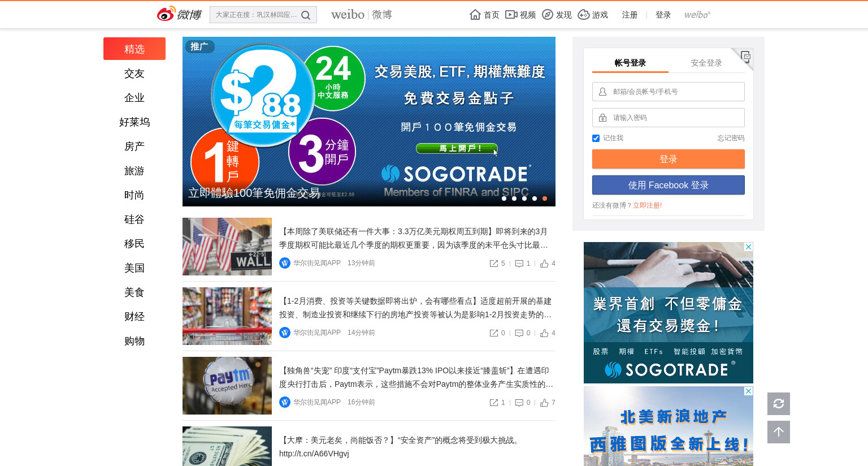Viewport: 868px width, 466px height.
Task: Select the 时尚 category
Action: 134,195
